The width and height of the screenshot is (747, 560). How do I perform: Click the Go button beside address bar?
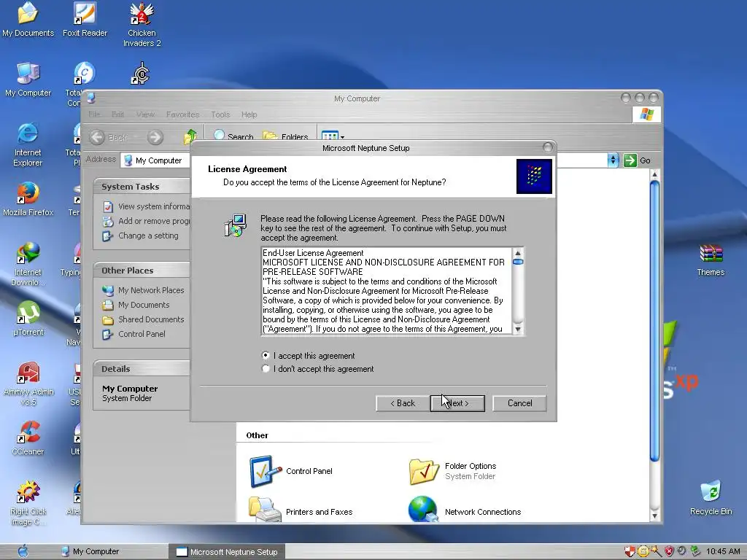pos(638,160)
